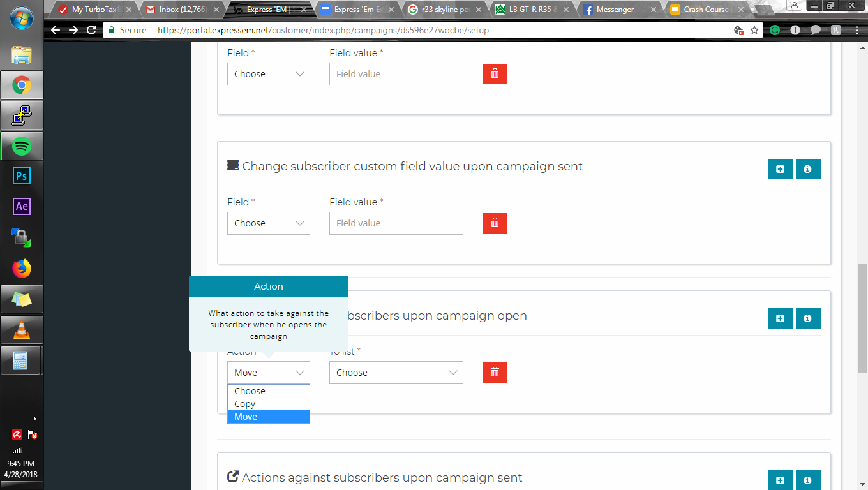
Task: Bookmark this page with the star icon
Action: click(754, 30)
